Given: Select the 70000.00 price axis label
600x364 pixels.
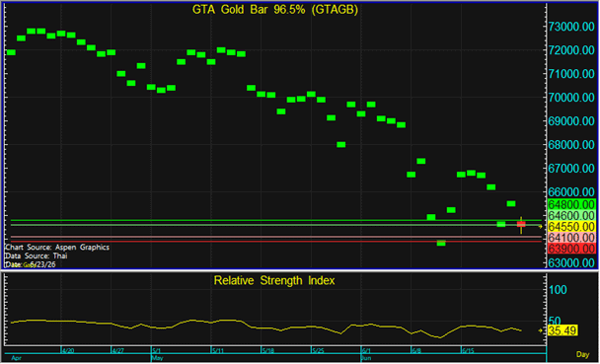Looking at the screenshot, I should tap(571, 98).
